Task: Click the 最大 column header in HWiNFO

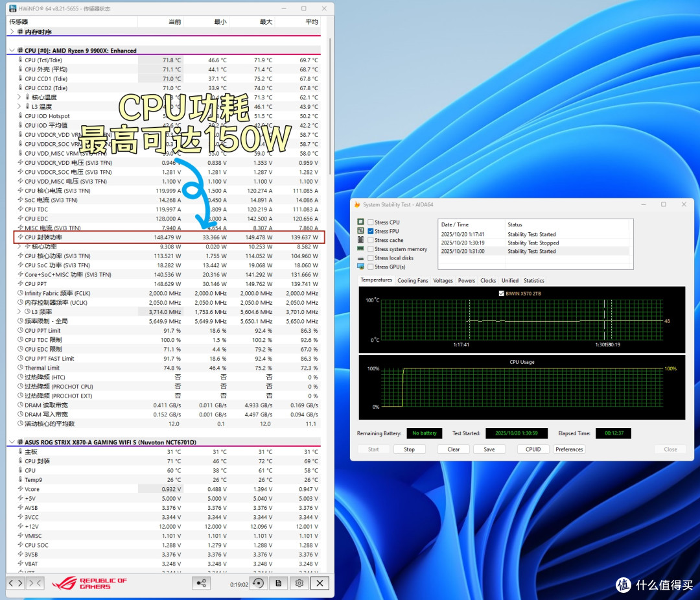Action: [x=251, y=21]
